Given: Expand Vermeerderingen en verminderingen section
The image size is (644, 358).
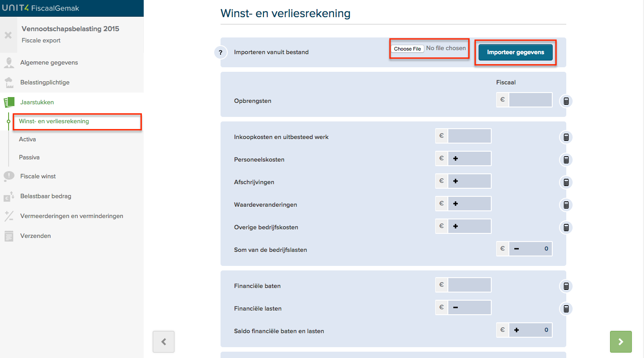Looking at the screenshot, I should (x=71, y=216).
